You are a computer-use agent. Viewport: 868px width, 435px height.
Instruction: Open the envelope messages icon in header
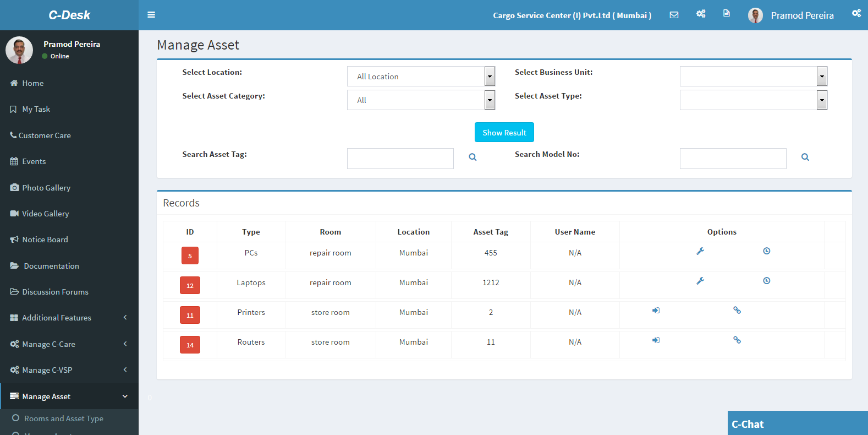(674, 15)
